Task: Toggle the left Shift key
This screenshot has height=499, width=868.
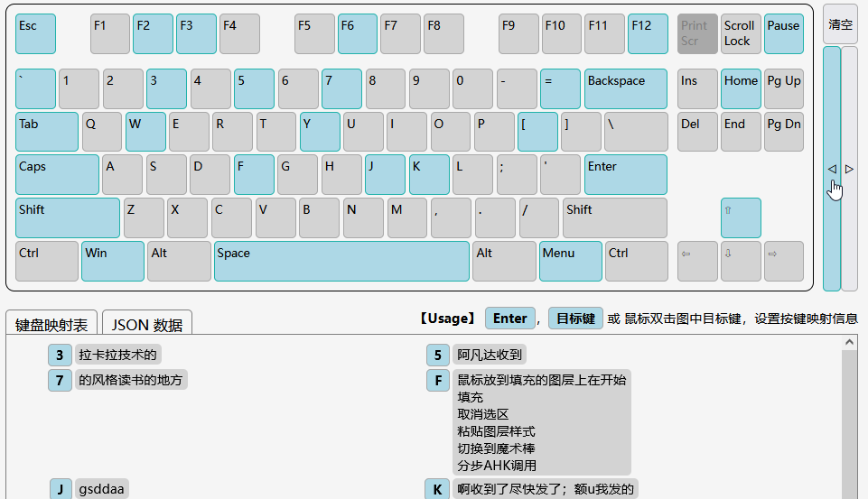Action: (x=68, y=217)
